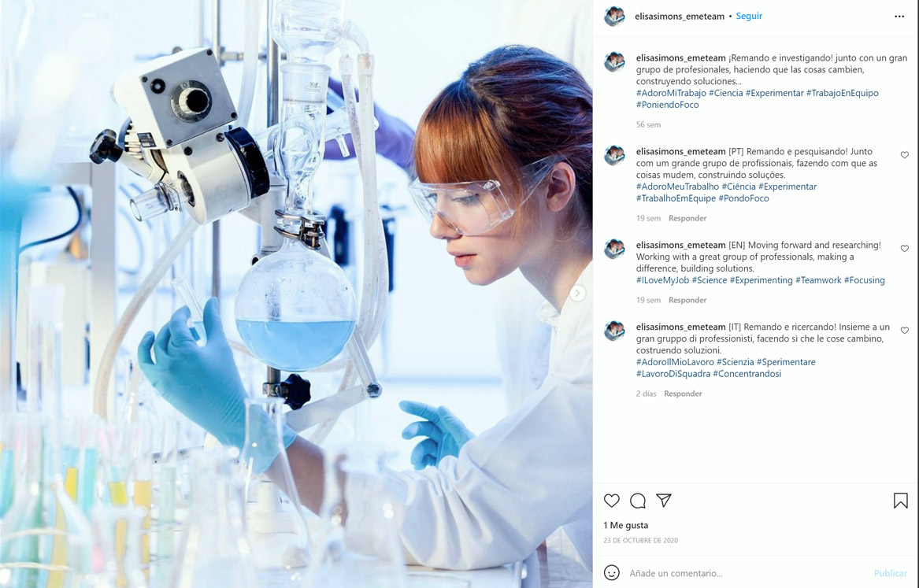Save post with the bookmark icon
The height and width of the screenshot is (588, 919).
point(900,500)
